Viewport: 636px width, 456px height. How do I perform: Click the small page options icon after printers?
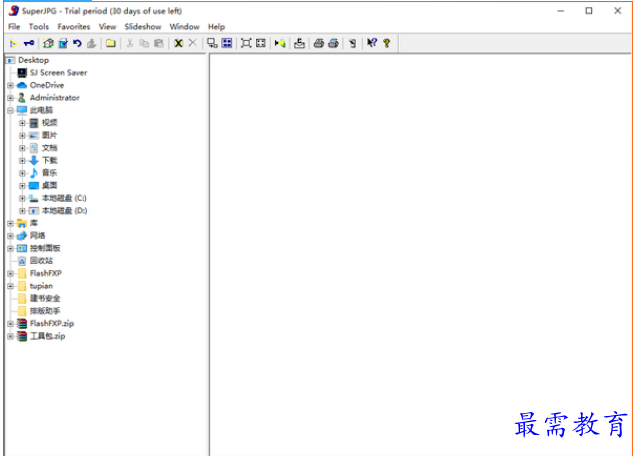(x=352, y=43)
